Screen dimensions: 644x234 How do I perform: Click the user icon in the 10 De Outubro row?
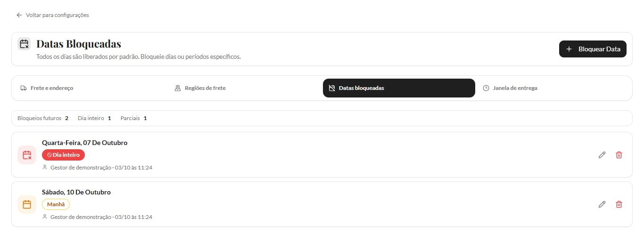point(45,217)
